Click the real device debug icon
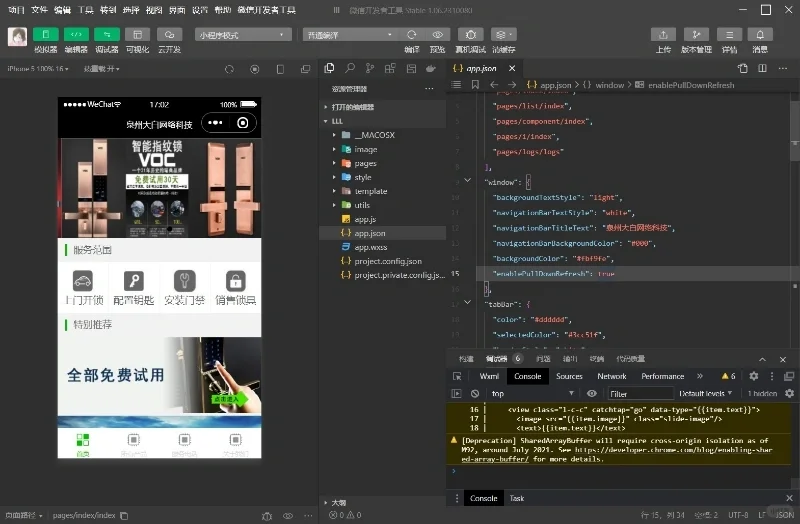Viewport: 800px width, 524px height. pos(470,35)
